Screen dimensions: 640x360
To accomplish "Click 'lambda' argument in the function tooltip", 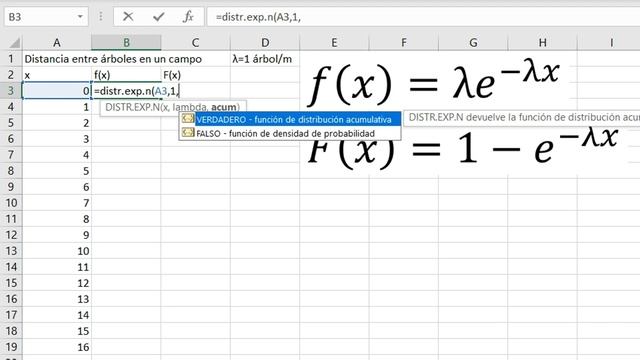I will (189, 107).
